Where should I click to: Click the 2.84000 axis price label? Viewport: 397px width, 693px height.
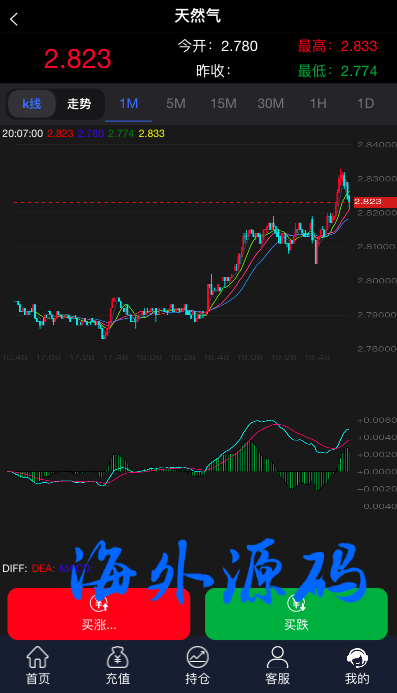pyautogui.click(x=377, y=145)
